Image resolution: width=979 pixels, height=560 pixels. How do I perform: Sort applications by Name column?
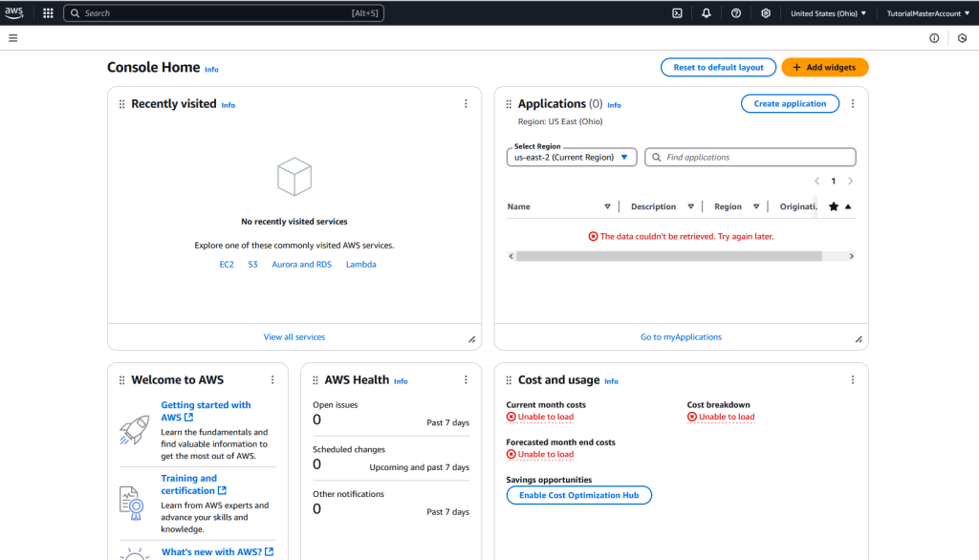point(607,206)
